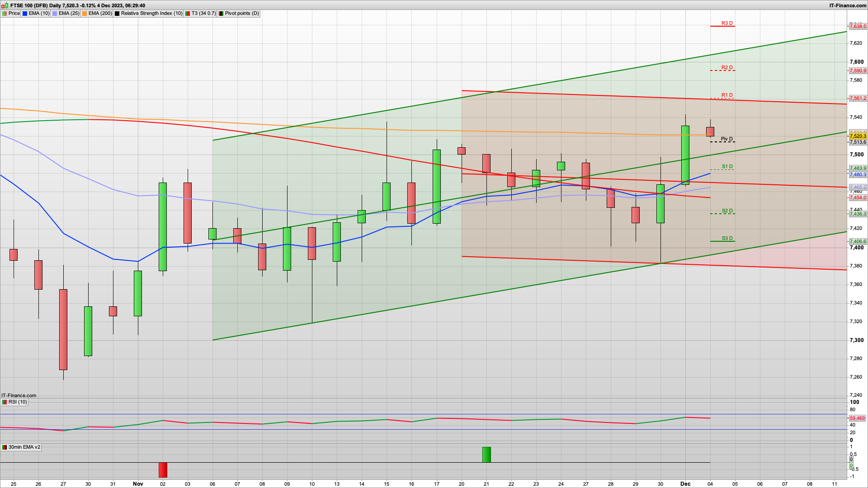
Task: Select the Piv D pivot point label
Action: [x=727, y=139]
